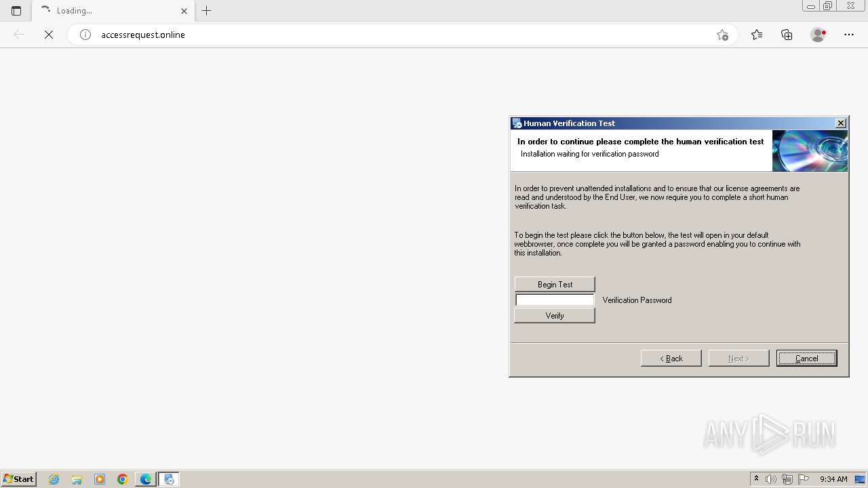This screenshot has height=488, width=868.
Task: Select the Loading... tab
Action: coord(113,11)
